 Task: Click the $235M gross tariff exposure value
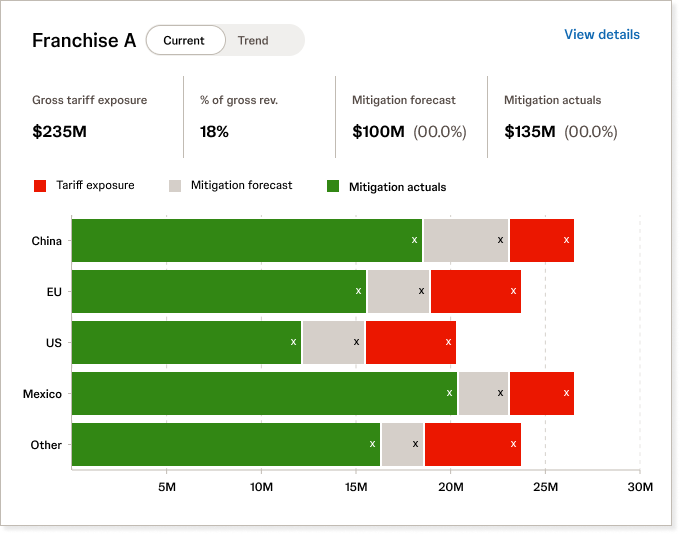[59, 131]
